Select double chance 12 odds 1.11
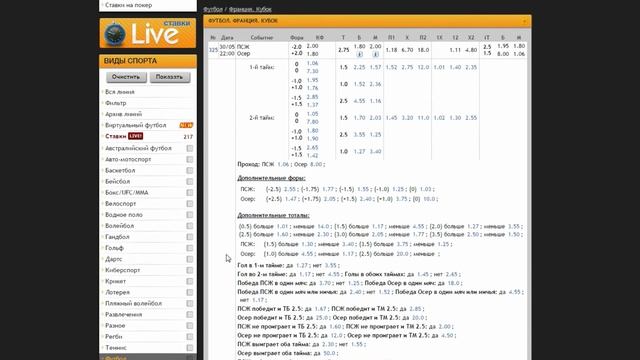 455,50
